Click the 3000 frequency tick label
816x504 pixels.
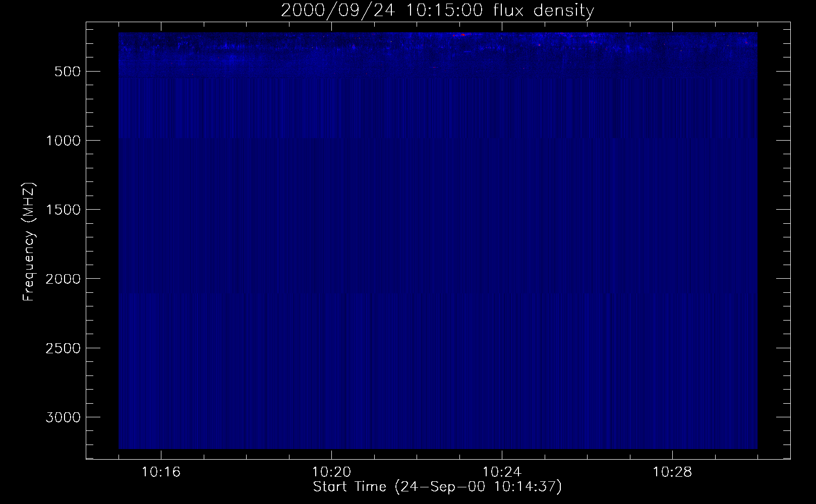[63, 417]
